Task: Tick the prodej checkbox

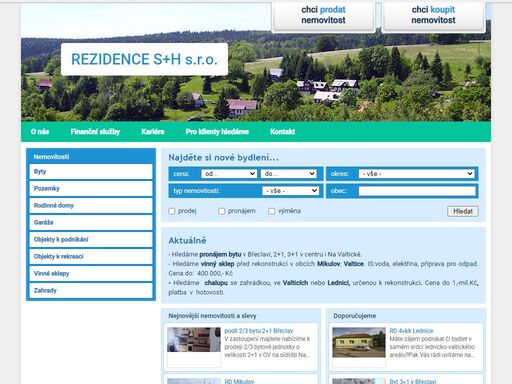Action: coord(172,211)
